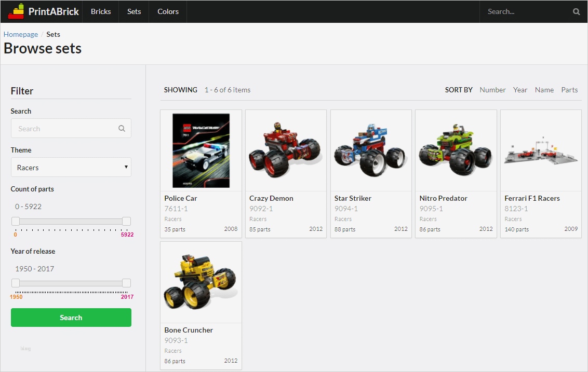Click the Star Striker title
This screenshot has width=588, height=372.
pos(353,198)
